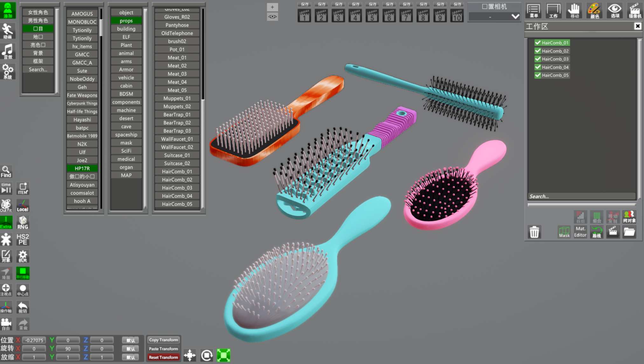Open the Outfit icon

[6, 205]
